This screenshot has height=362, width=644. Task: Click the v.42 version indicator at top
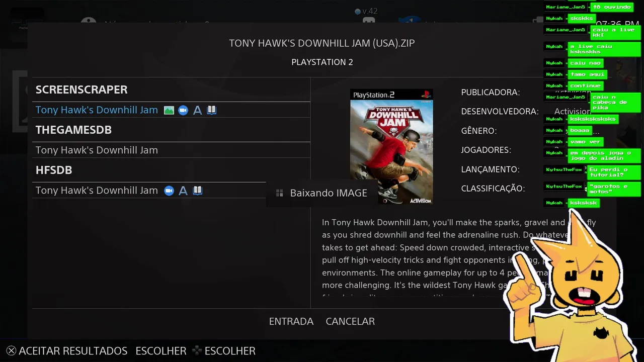point(366,11)
